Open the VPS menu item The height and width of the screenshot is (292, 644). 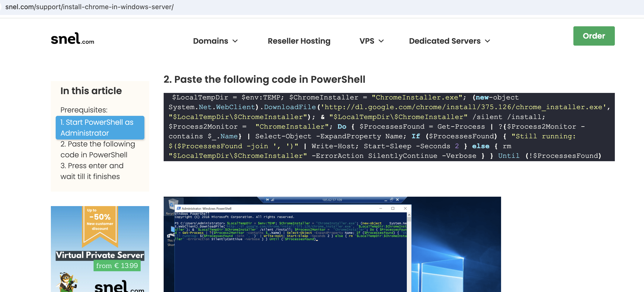(x=367, y=41)
